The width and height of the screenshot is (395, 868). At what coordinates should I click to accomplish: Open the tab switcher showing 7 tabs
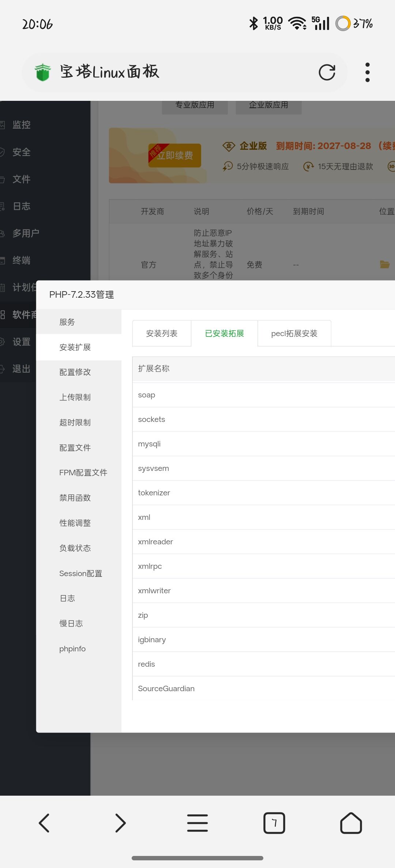coord(274,823)
